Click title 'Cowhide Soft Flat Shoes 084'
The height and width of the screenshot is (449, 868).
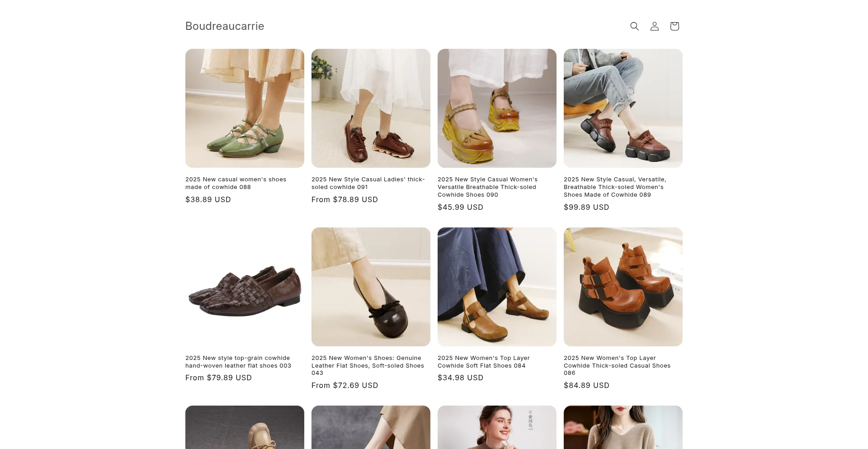pos(484,362)
